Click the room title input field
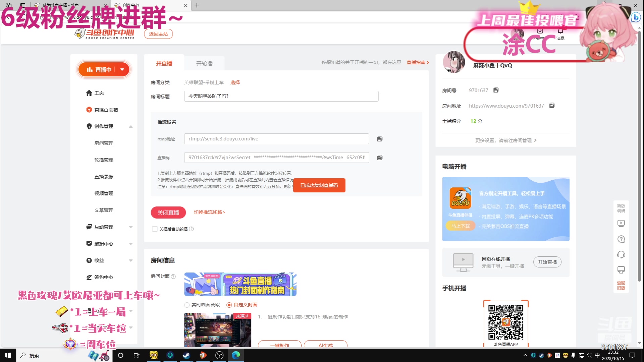 coord(281,96)
